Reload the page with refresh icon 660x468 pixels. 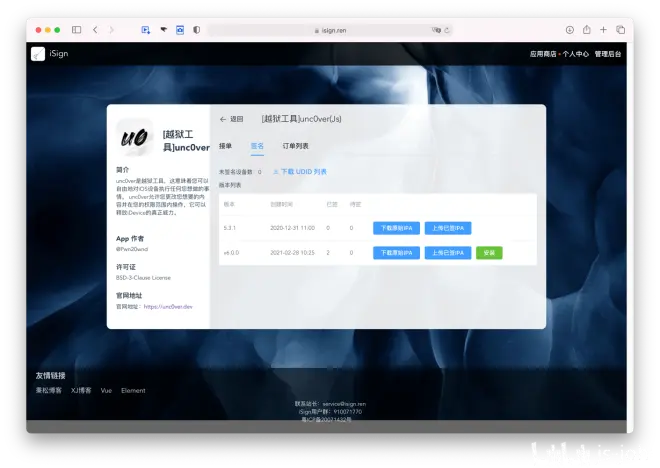tap(447, 30)
